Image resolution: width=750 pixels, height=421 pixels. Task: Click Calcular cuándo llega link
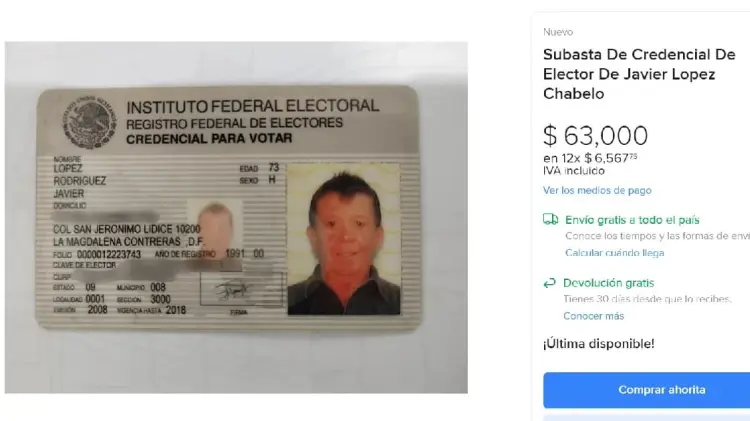point(614,253)
